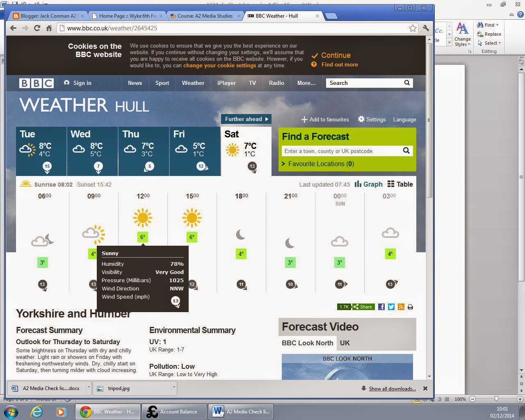Open the A2 Media Check download dropdown arrow
The image size is (525, 420).
pyautogui.click(x=88, y=388)
